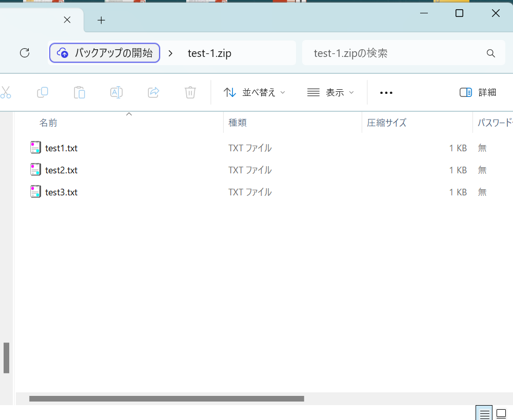Image resolution: width=513 pixels, height=420 pixels.
Task: Select the file test2.txt
Action: pos(61,170)
